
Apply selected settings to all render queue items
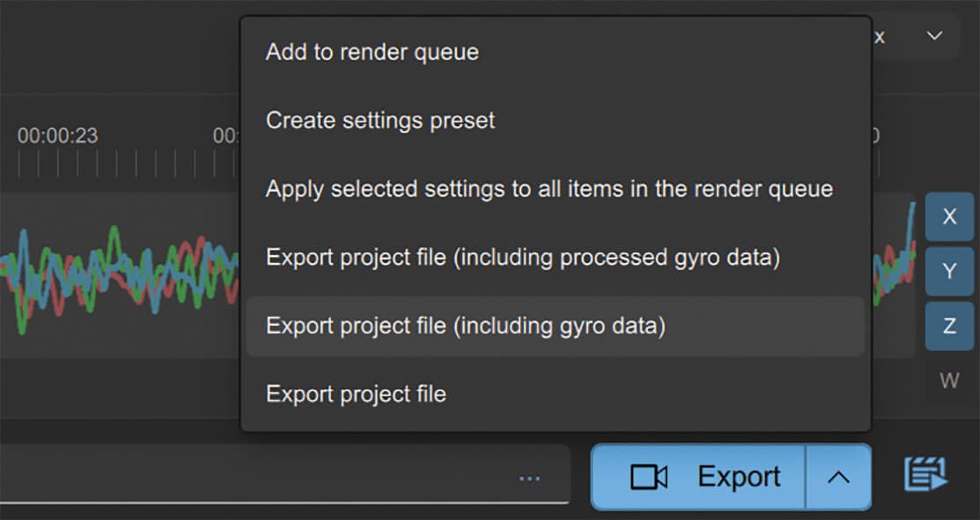(x=548, y=188)
